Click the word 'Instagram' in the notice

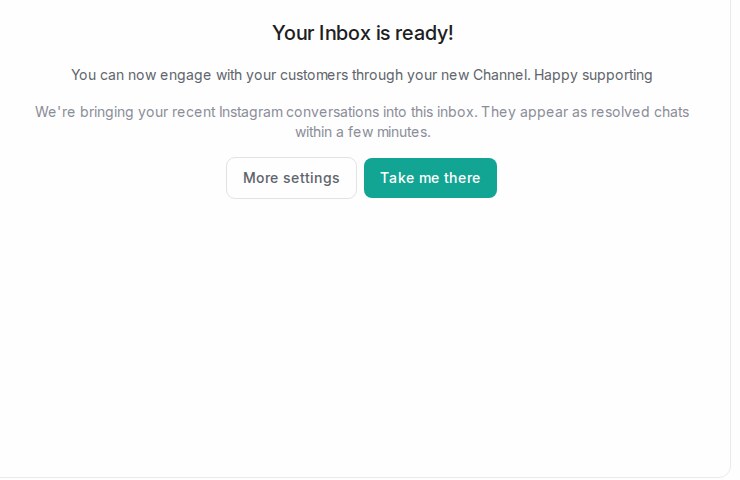point(251,112)
